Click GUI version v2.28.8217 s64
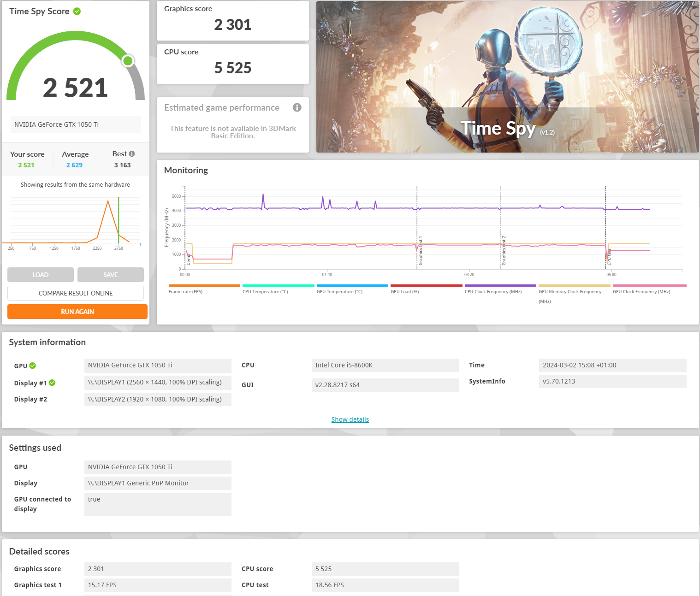The height and width of the screenshot is (596, 700). tap(385, 385)
